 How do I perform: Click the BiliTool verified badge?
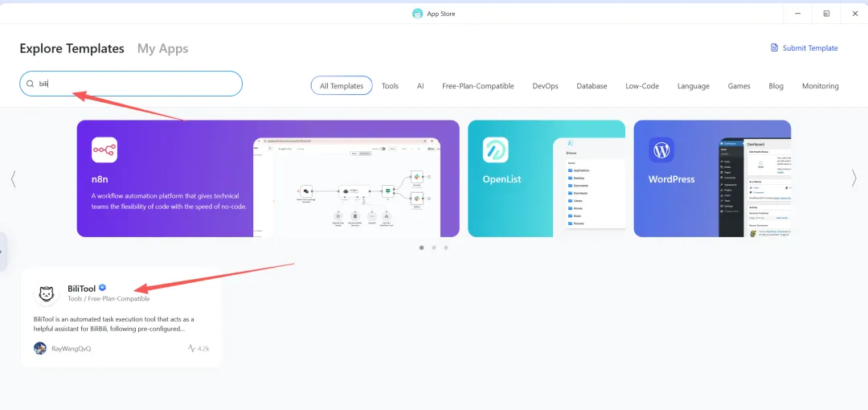[102, 288]
